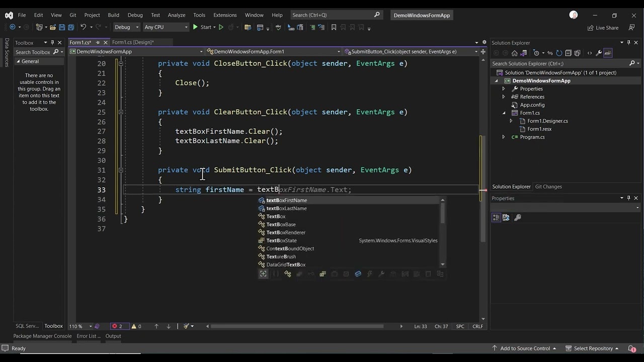Screen dimensions: 644x362
Task: Click Refresh icon in Solution Explorer
Action: tap(559, 53)
